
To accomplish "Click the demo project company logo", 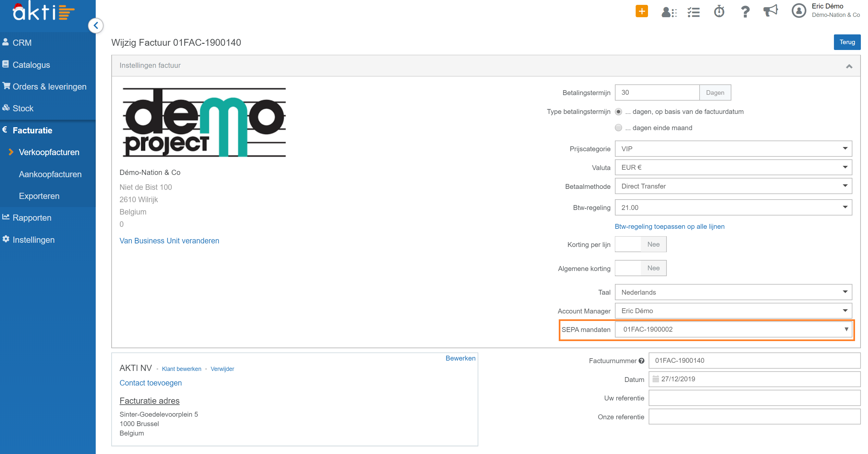I will [x=204, y=122].
